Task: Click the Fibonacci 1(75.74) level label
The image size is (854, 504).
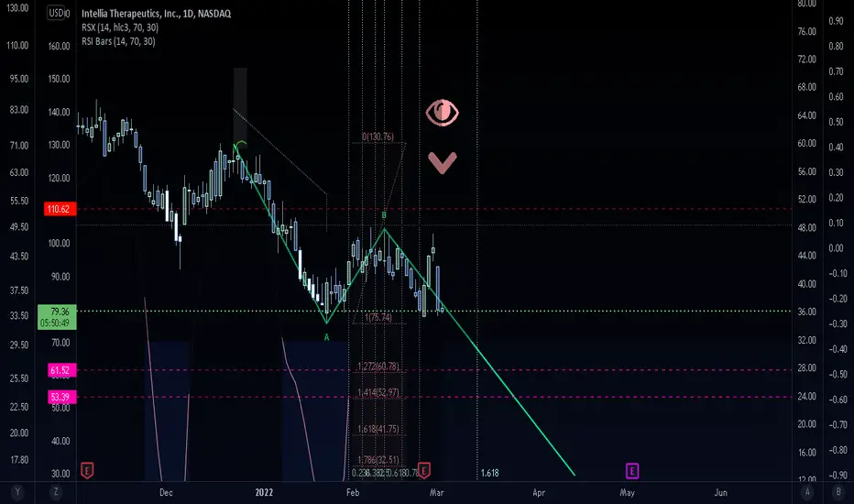Action: [x=378, y=317]
